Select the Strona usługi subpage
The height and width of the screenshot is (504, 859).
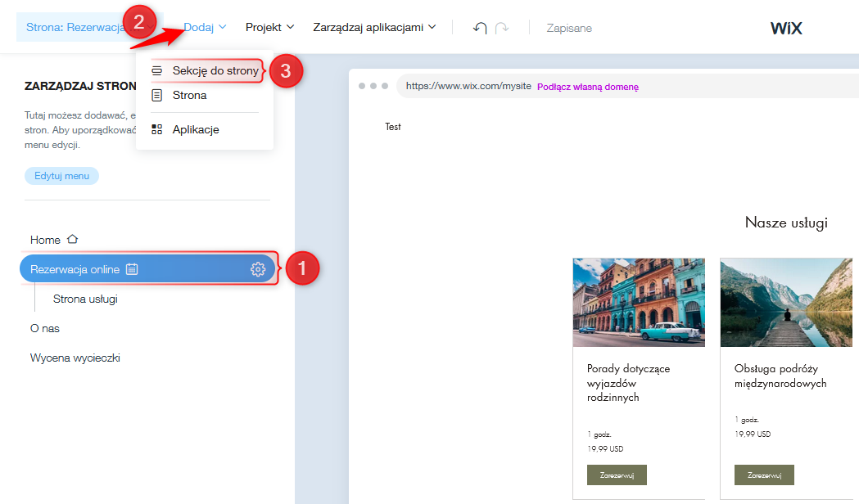coord(85,299)
